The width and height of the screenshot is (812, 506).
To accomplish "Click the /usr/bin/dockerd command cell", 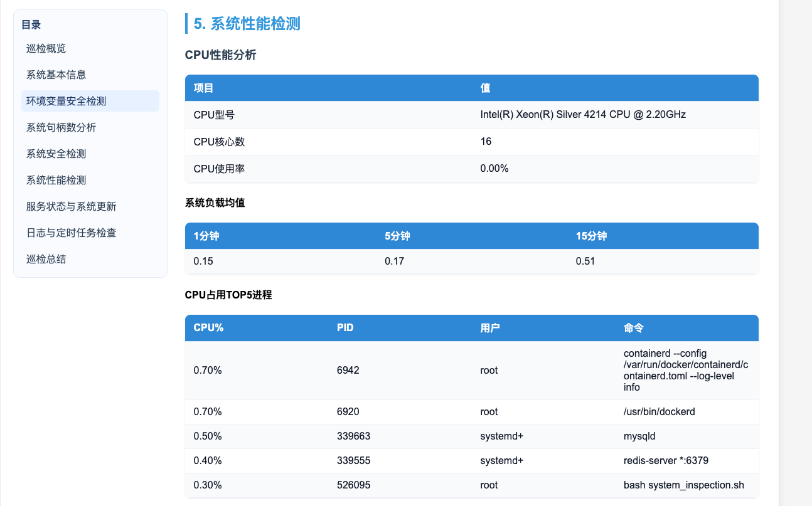I will click(x=660, y=411).
